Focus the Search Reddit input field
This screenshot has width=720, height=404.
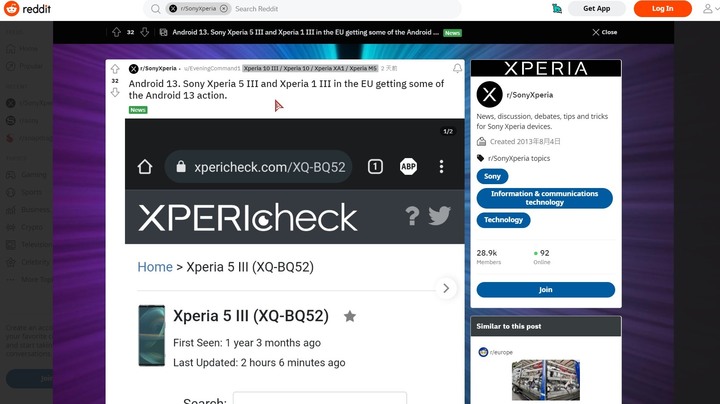[344, 9]
